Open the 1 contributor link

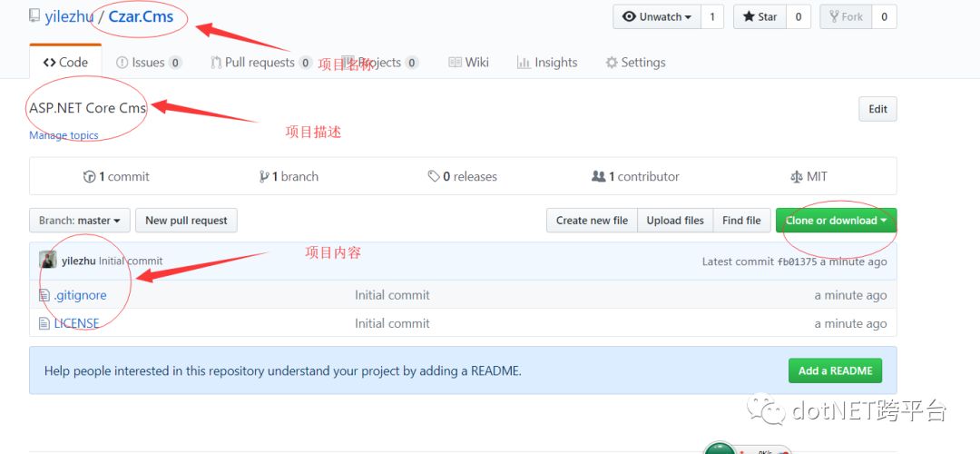point(635,177)
